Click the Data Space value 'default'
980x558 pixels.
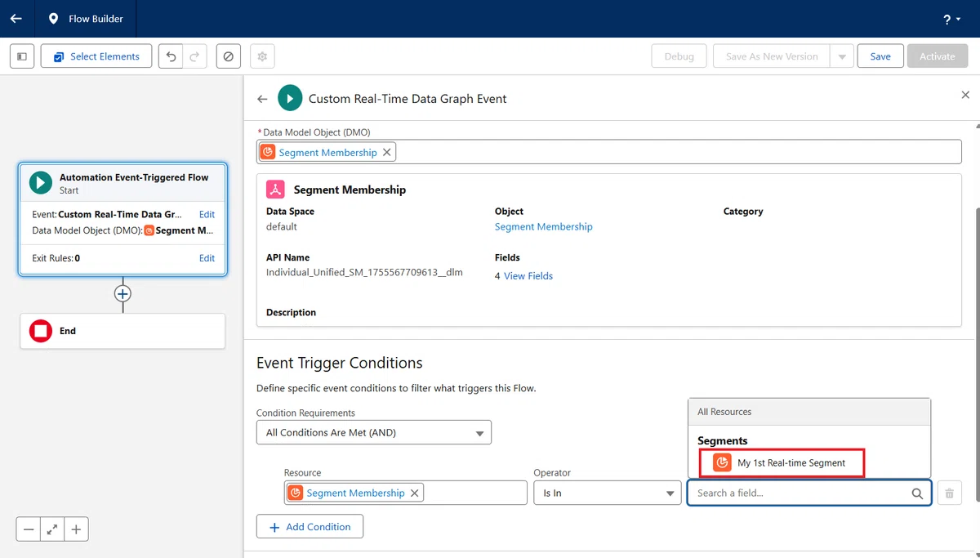coord(282,226)
